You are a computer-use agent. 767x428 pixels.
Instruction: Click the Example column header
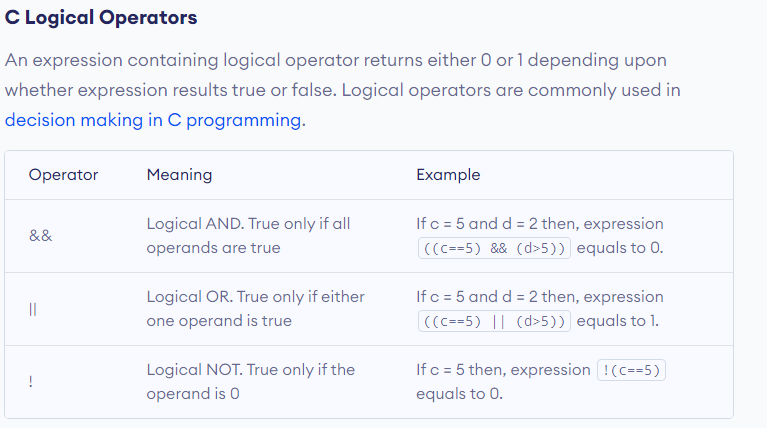coord(448,175)
